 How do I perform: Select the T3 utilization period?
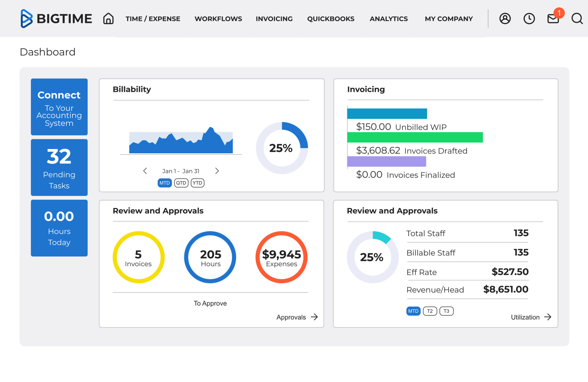[446, 311]
